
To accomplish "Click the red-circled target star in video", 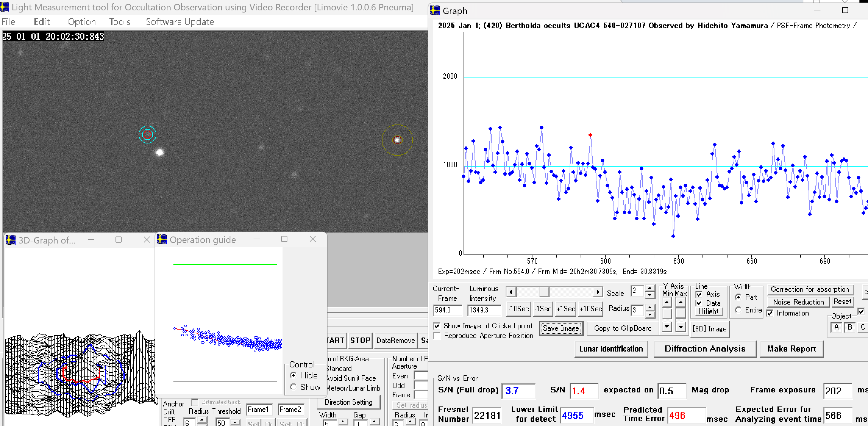I will point(147,135).
